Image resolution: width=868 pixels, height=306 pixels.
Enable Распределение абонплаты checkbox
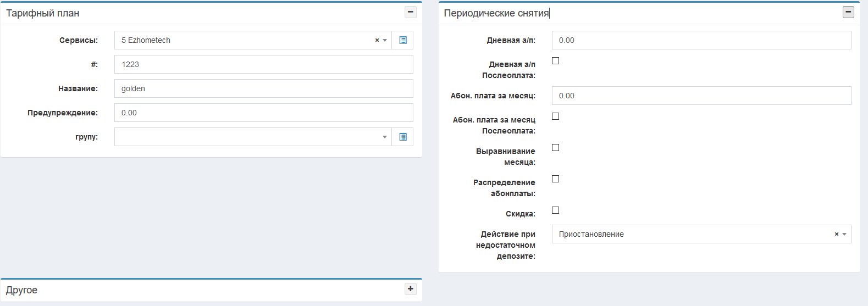[x=555, y=179]
